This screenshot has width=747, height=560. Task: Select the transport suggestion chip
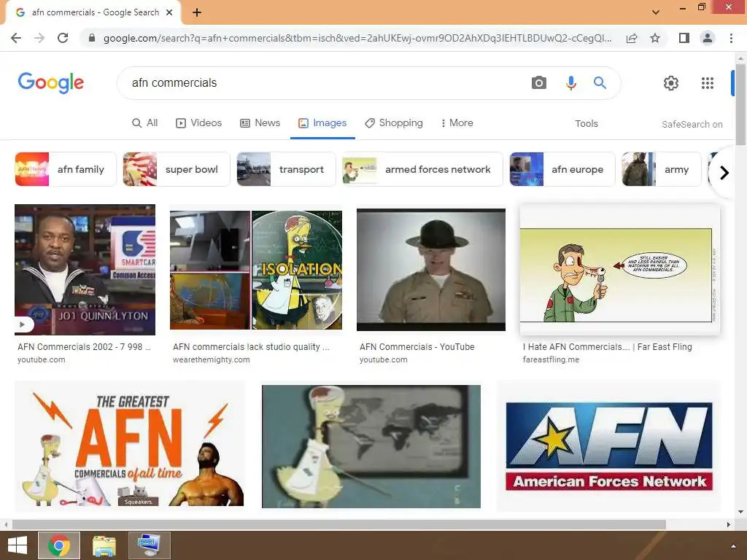tap(286, 169)
